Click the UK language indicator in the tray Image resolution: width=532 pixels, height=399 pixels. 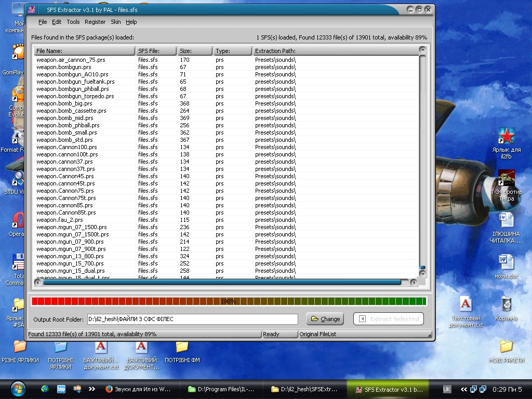[446, 389]
